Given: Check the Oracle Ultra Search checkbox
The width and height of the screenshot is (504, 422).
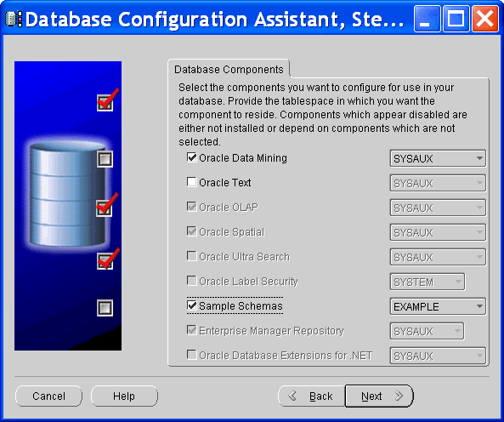Looking at the screenshot, I should coord(192,256).
